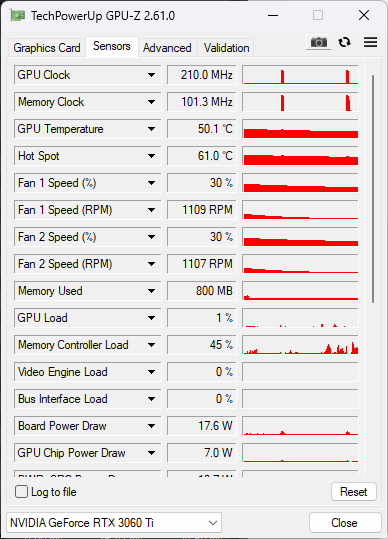Click the Reset button
Viewport: 388px width, 539px height.
pos(354,492)
